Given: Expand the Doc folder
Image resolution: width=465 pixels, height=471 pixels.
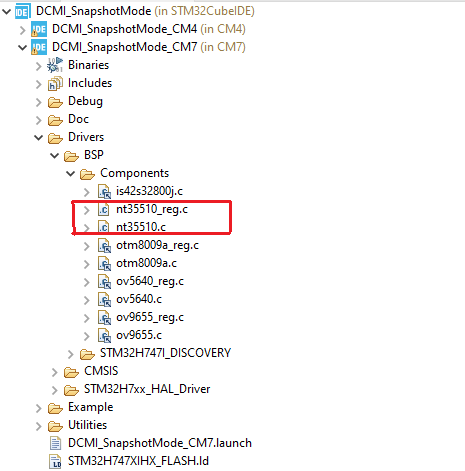Looking at the screenshot, I should (39, 120).
